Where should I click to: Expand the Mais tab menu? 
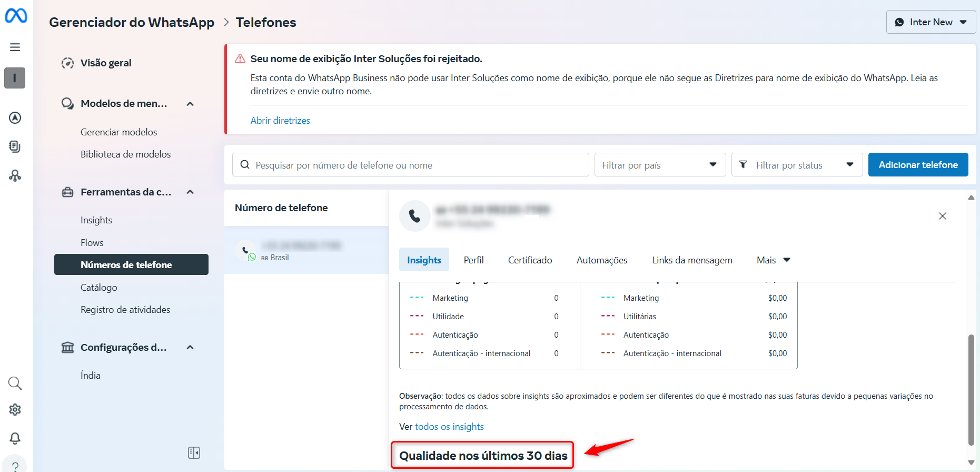pos(773,260)
